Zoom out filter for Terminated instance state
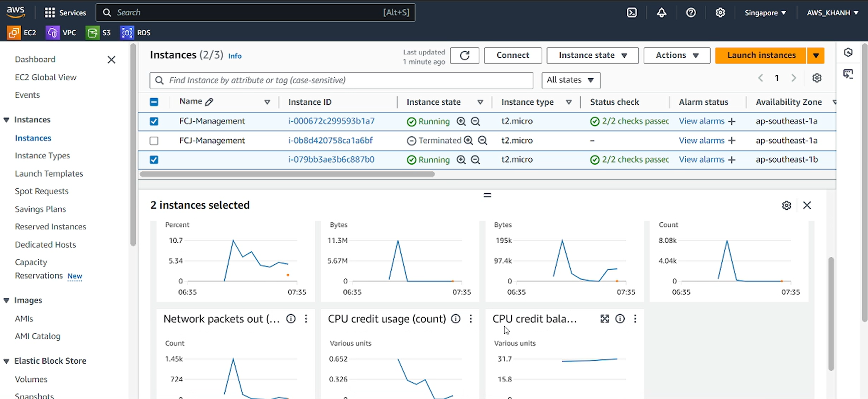This screenshot has height=399, width=868. pyautogui.click(x=482, y=141)
